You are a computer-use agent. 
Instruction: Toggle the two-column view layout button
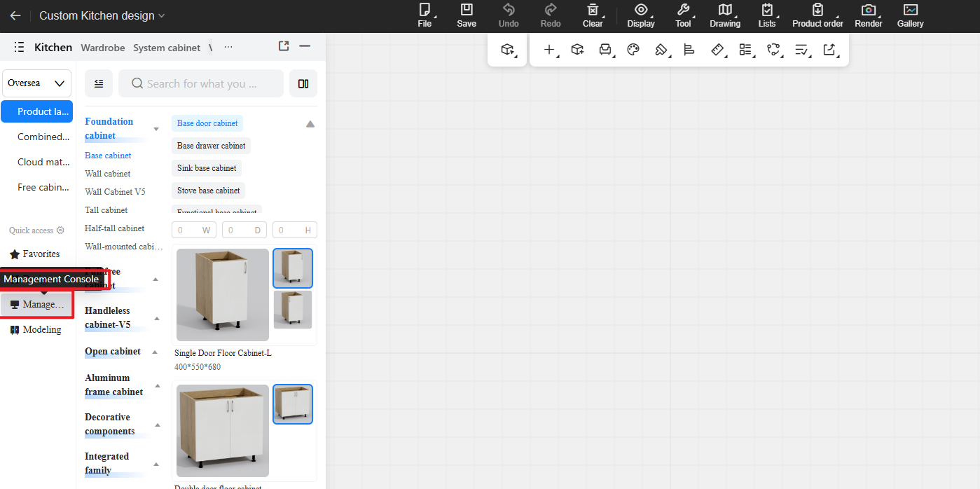click(x=303, y=83)
